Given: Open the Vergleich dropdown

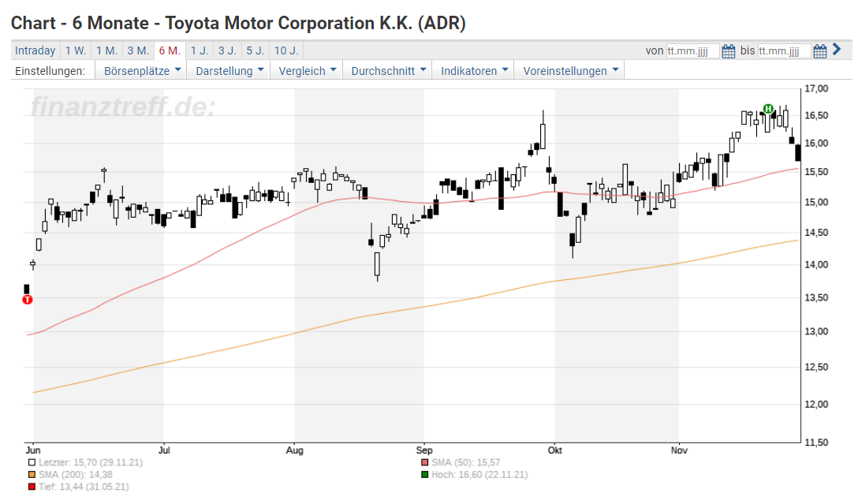Looking at the screenshot, I should click(307, 71).
